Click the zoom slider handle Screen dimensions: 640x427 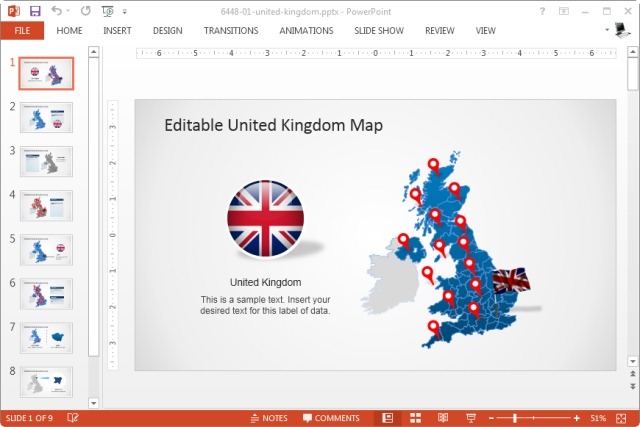(x=515, y=418)
